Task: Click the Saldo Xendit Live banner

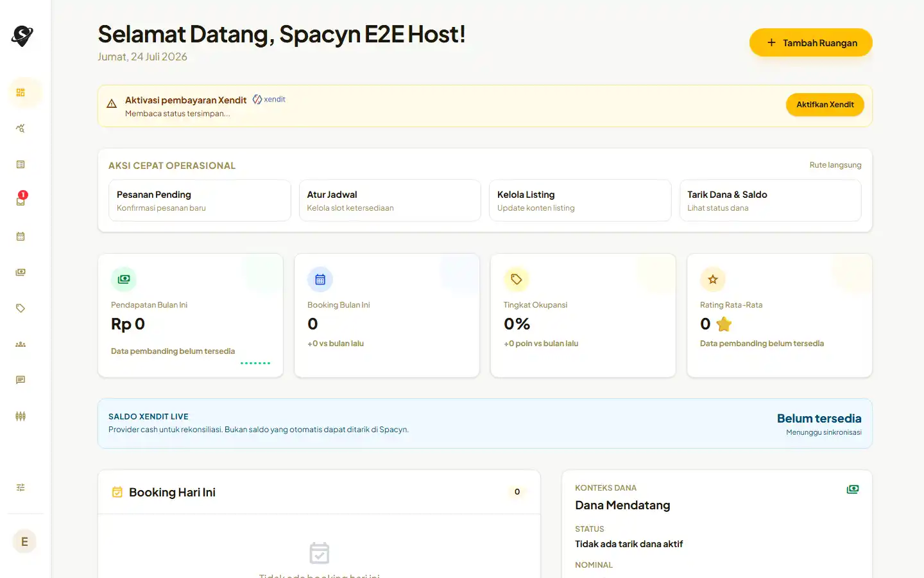Action: pyautogui.click(x=485, y=423)
